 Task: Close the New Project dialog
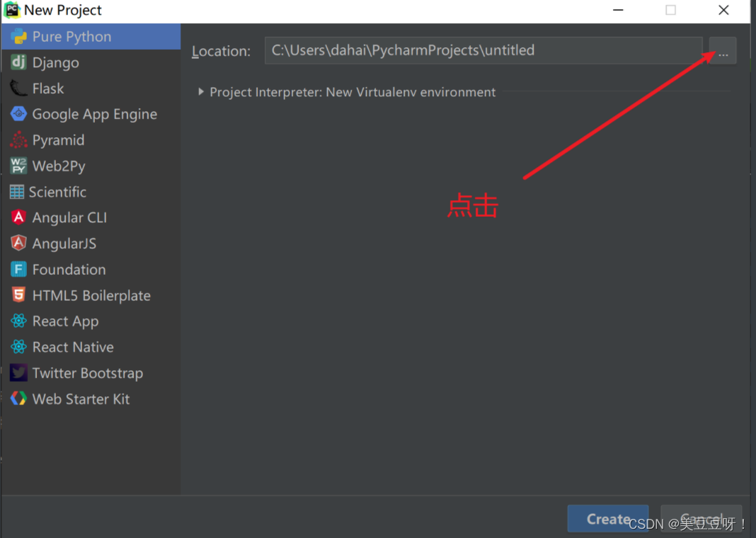click(723, 10)
